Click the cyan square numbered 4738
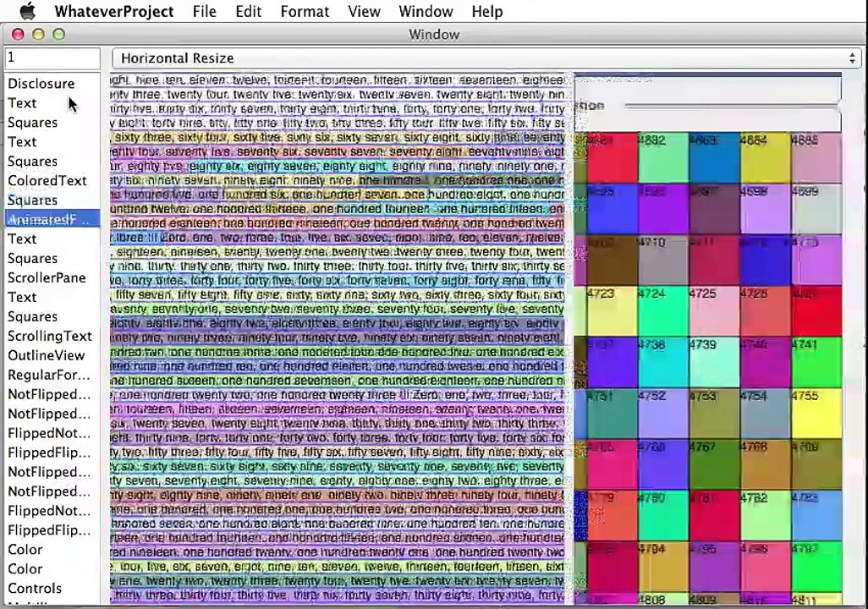The image size is (868, 609). (663, 363)
